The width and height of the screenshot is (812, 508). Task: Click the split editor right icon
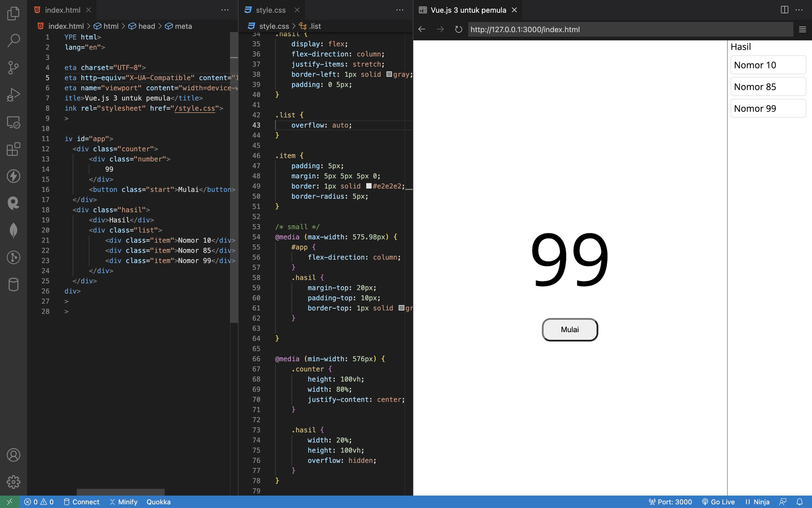pyautogui.click(x=784, y=10)
